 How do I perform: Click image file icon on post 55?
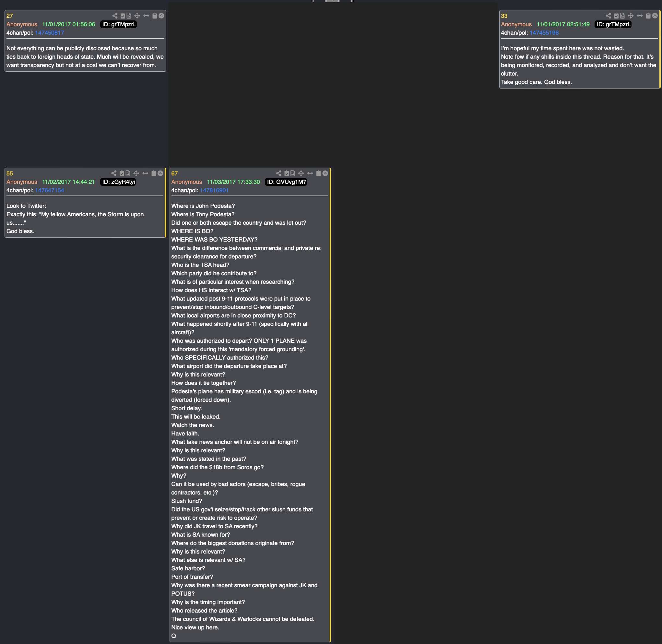(x=128, y=173)
